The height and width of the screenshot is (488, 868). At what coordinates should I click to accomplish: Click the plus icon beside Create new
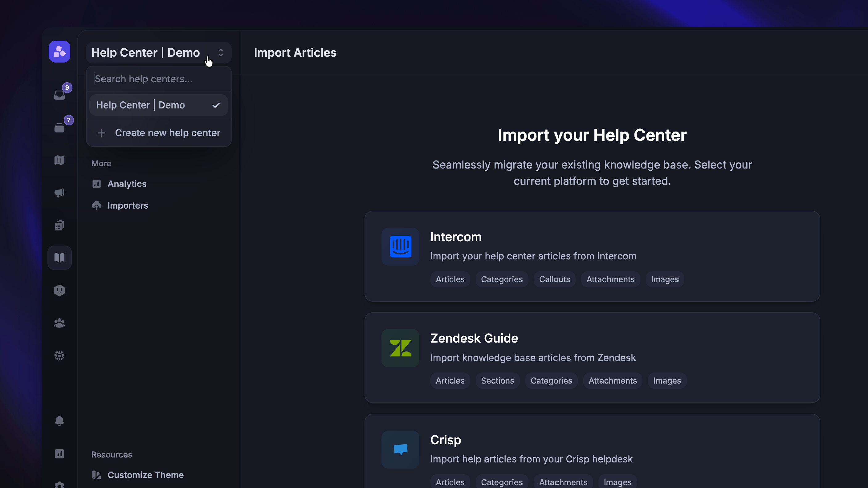101,133
